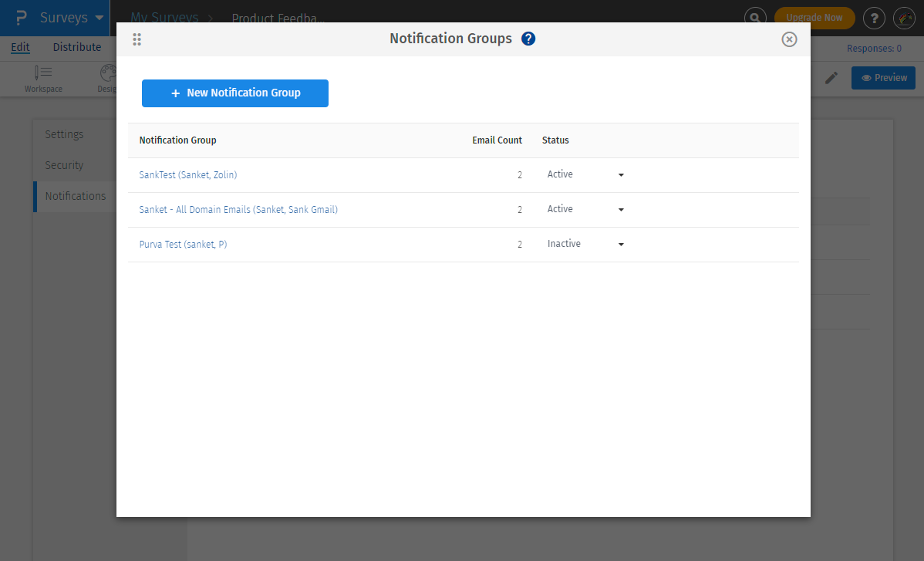Click the pencil edit icon near Preview
924x561 pixels.
(831, 78)
